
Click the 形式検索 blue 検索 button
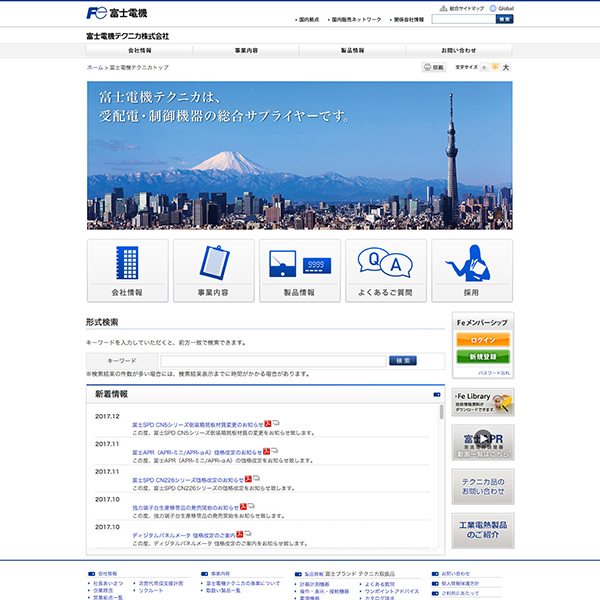coord(403,360)
